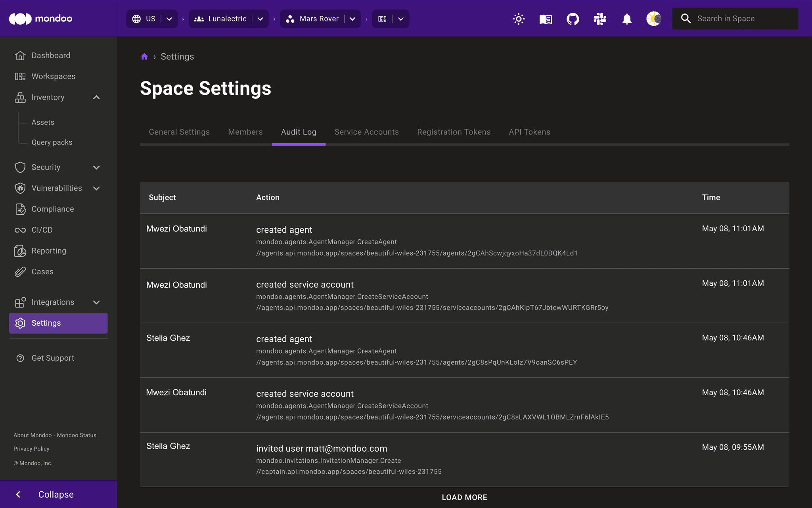Click the Mondoo logo
The image size is (812, 508).
[40, 18]
